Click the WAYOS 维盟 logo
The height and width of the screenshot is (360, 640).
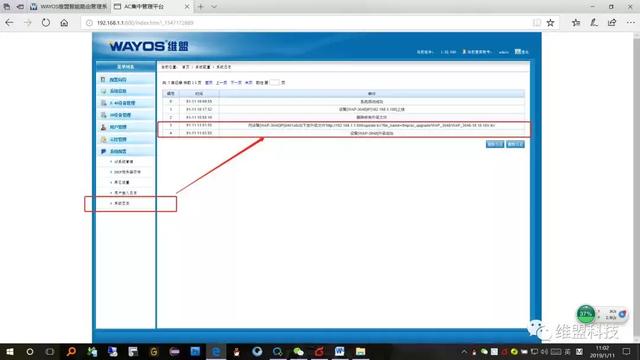point(149,46)
